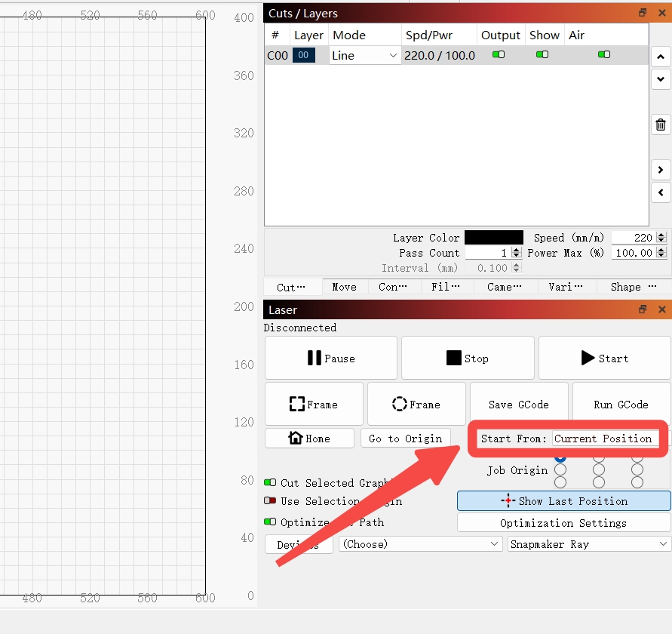The image size is (672, 634).
Task: Pause the laser job
Action: 331,359
